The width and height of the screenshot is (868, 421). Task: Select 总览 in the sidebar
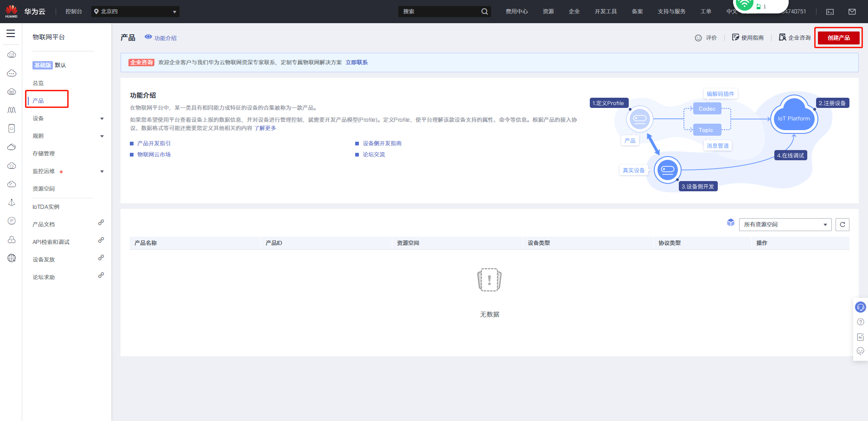(x=38, y=83)
